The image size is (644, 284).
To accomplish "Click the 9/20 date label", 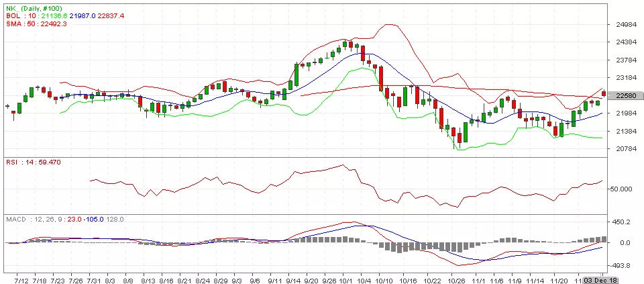I will click(312, 280).
